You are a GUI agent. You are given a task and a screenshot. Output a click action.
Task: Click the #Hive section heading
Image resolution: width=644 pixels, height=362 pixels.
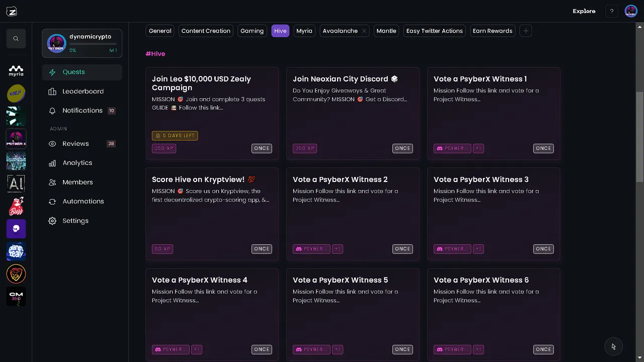(x=155, y=54)
